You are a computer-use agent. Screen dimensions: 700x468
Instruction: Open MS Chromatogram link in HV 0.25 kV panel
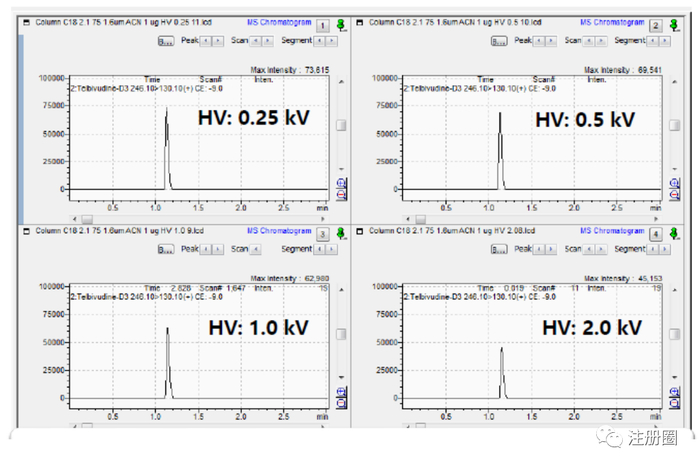279,22
